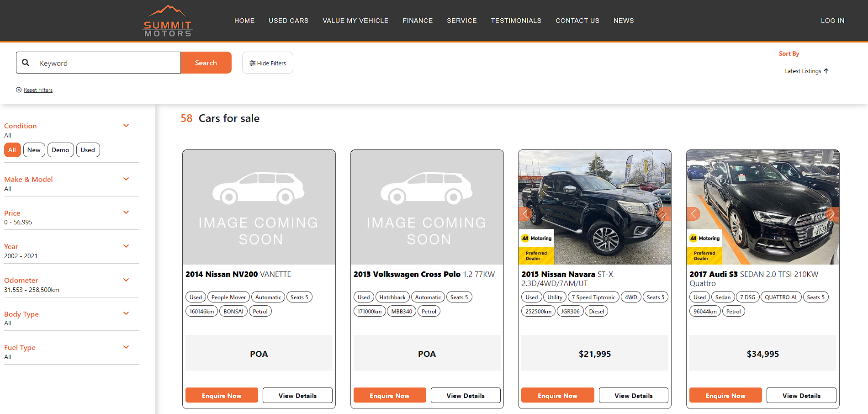Click the Diesel tag on Navara
The image size is (868, 414).
click(x=596, y=311)
